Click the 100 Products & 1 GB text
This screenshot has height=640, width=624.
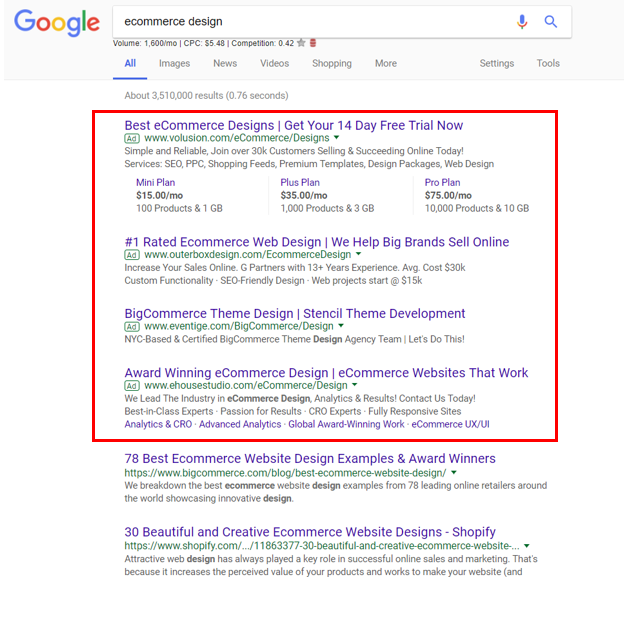[179, 209]
